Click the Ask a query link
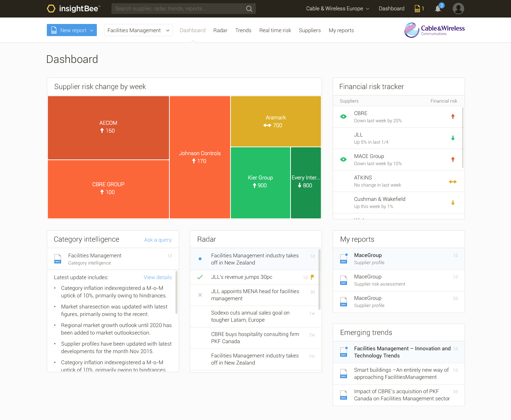The height and width of the screenshot is (420, 511). [x=158, y=240]
